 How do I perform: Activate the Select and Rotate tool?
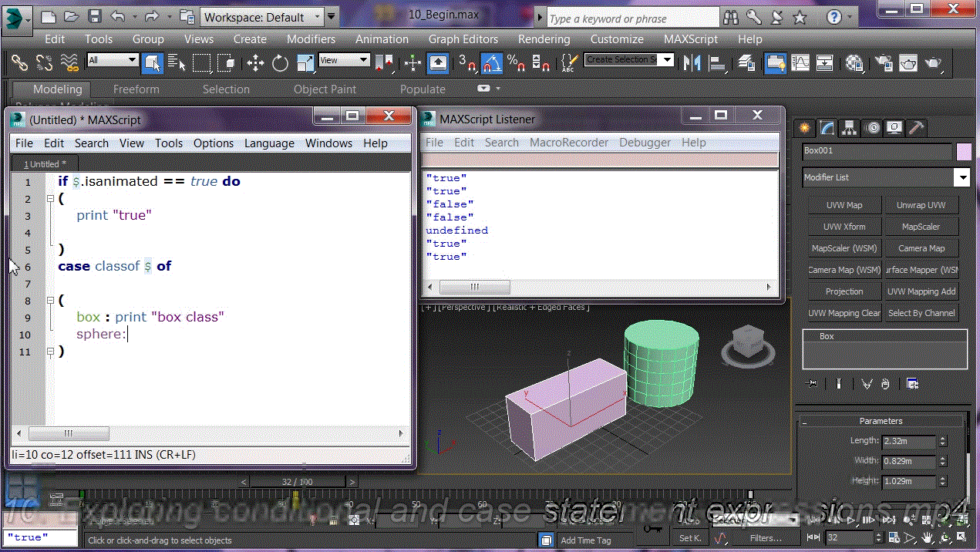pos(280,62)
